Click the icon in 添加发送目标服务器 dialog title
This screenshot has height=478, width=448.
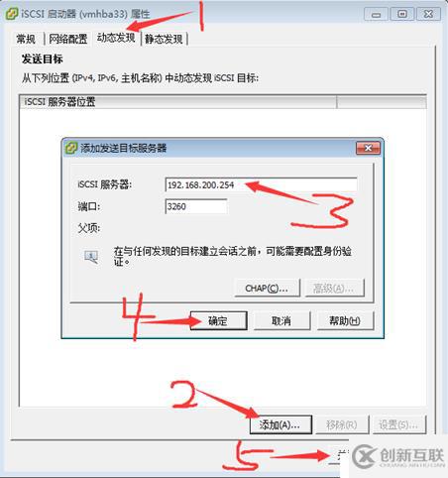70,148
